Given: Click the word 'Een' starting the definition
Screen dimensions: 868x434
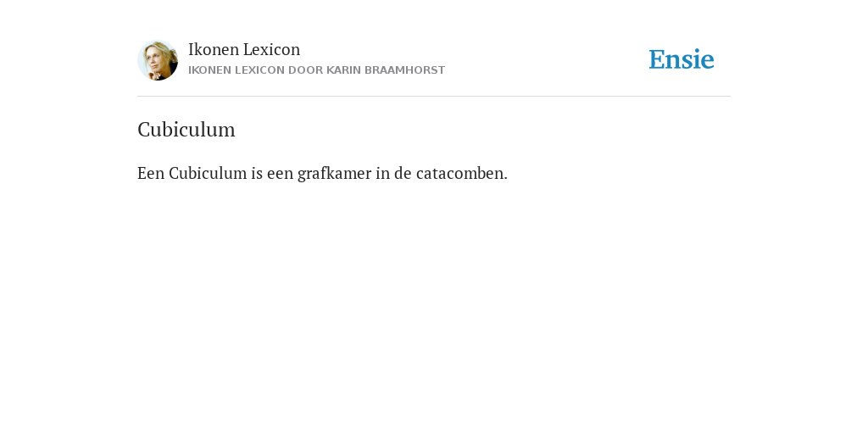Looking at the screenshot, I should 151,173.
